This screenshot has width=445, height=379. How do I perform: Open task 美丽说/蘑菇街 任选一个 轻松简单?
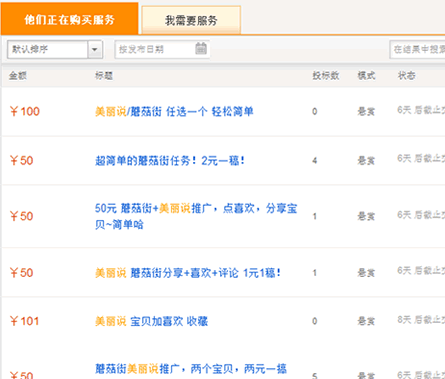click(x=174, y=111)
